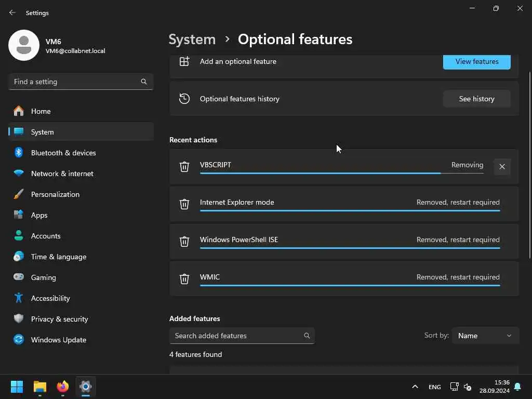532x399 pixels.
Task: Click the search magnifier in Find a setting
Action: pyautogui.click(x=144, y=82)
